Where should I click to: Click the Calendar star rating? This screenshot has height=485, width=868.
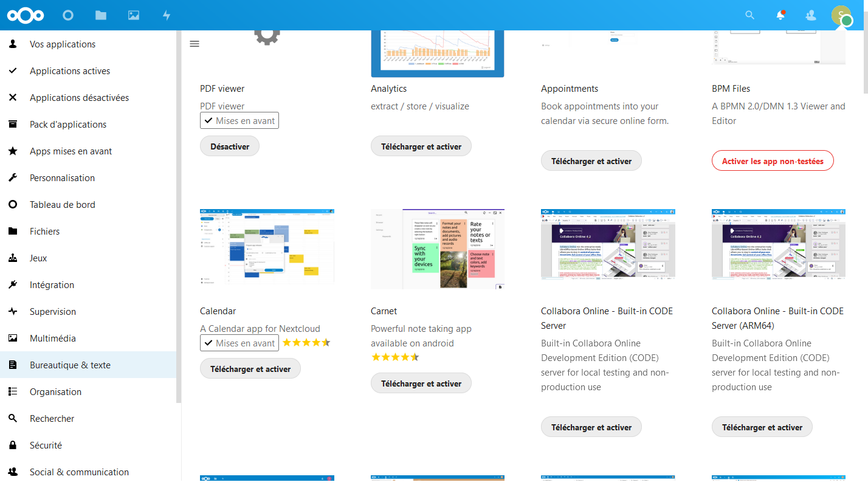click(x=306, y=343)
